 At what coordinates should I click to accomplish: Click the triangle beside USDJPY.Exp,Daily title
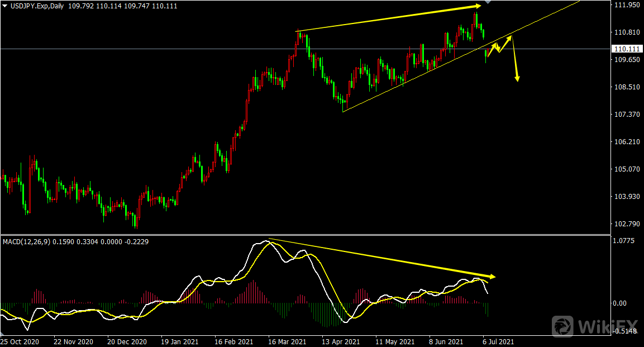tap(5, 5)
